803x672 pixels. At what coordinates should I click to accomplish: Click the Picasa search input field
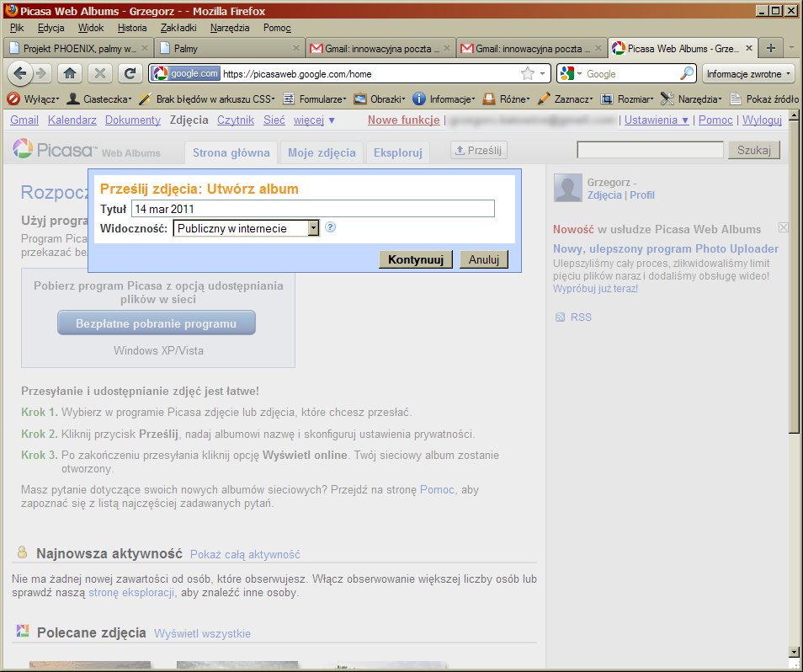[651, 150]
